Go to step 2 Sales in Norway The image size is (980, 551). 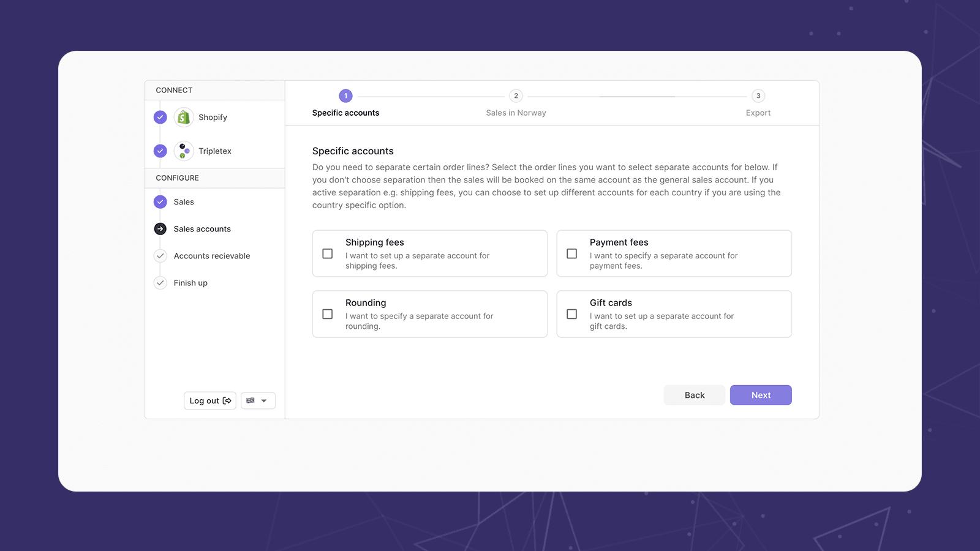[x=516, y=96]
